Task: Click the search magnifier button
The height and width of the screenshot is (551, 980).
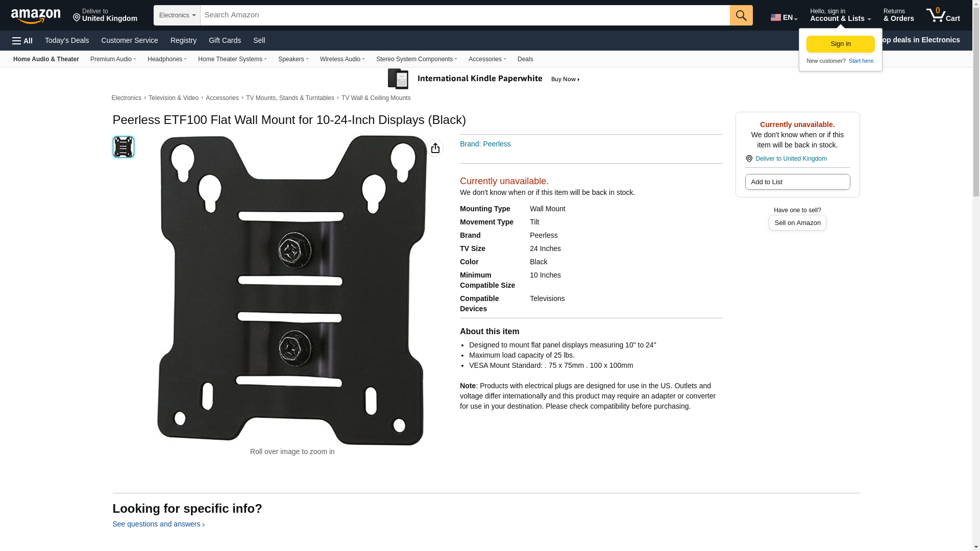Action: (x=741, y=15)
